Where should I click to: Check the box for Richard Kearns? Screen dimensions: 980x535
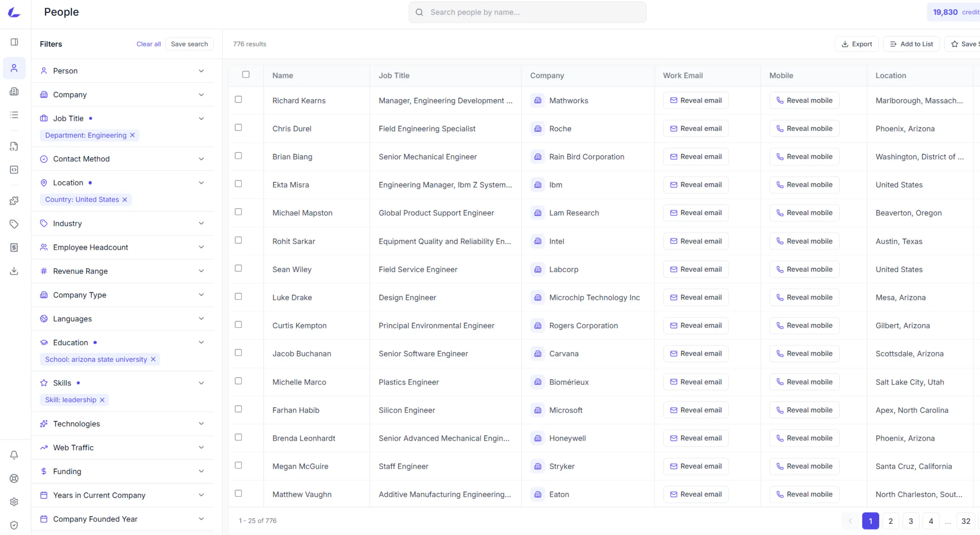pyautogui.click(x=238, y=99)
